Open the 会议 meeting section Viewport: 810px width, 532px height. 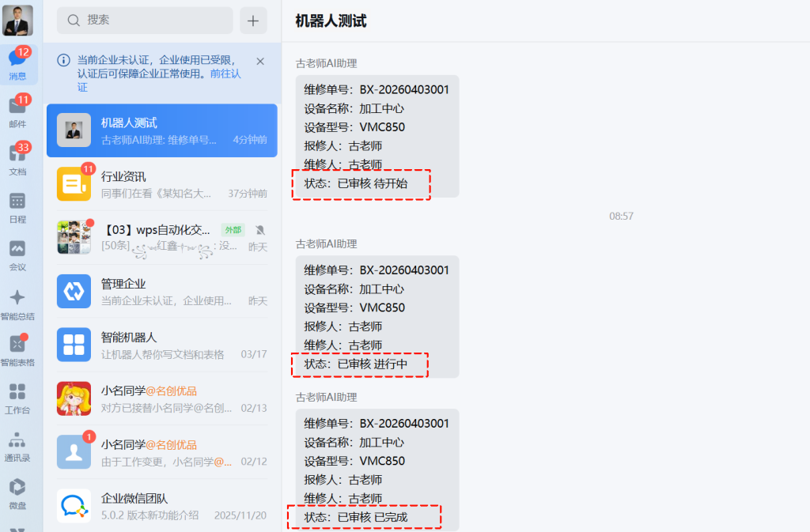coord(17,255)
